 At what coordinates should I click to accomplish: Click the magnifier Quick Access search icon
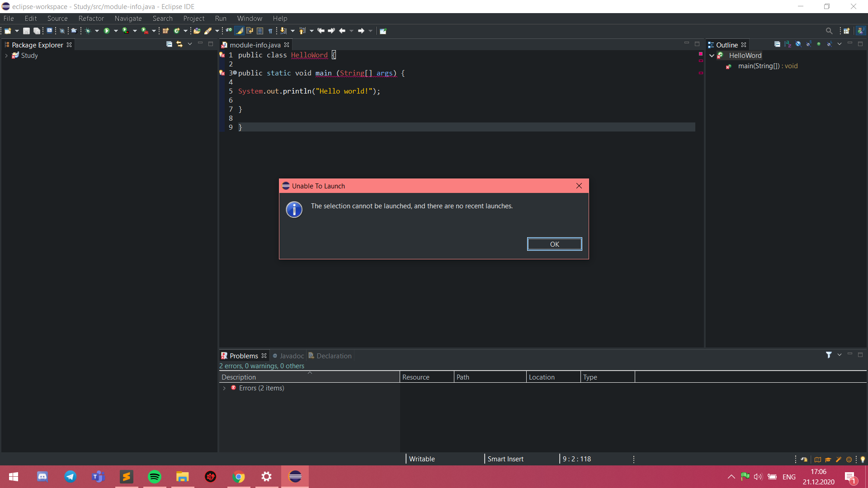pos(829,31)
